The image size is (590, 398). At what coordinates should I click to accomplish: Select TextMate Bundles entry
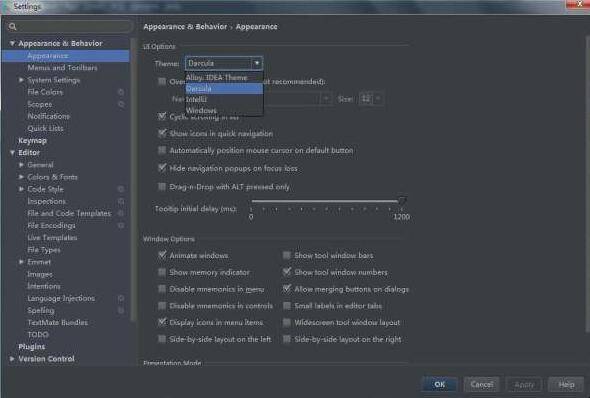click(x=57, y=322)
